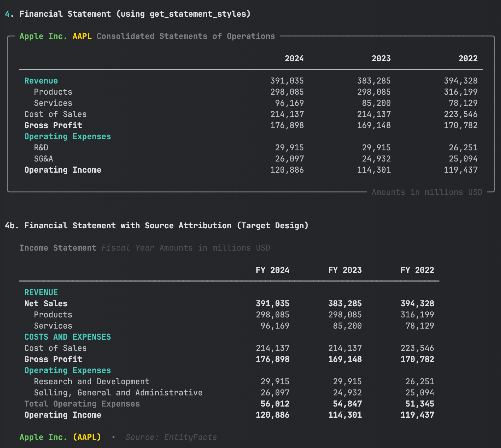Click 'Selling, General and Administrative' line item
Screen dimensions: 501x448
click(x=118, y=393)
